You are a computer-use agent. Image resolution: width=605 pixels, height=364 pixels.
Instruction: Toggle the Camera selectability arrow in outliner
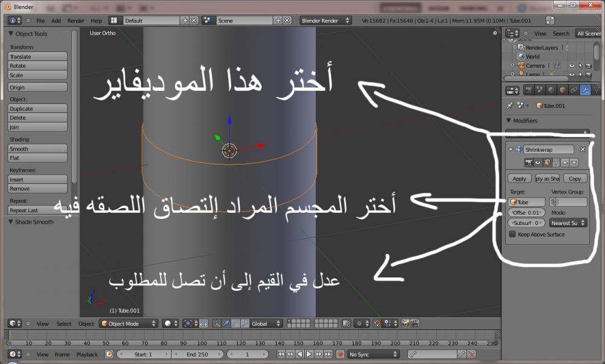[x=580, y=65]
